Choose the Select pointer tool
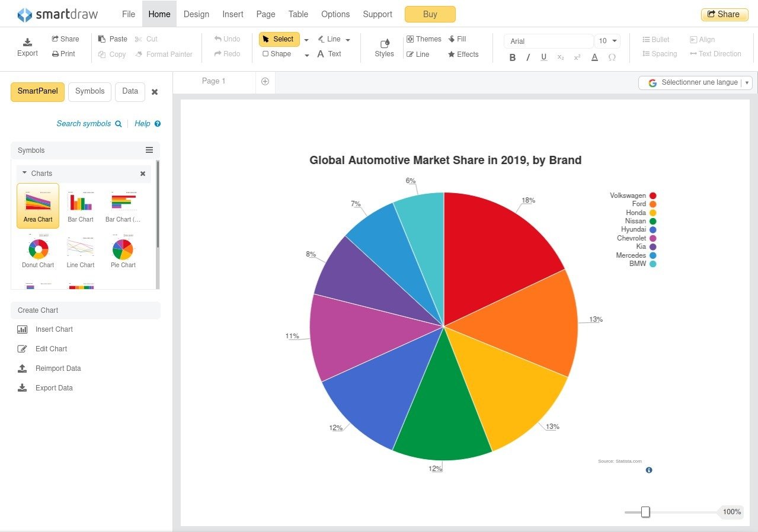This screenshot has width=758, height=532. 279,39
